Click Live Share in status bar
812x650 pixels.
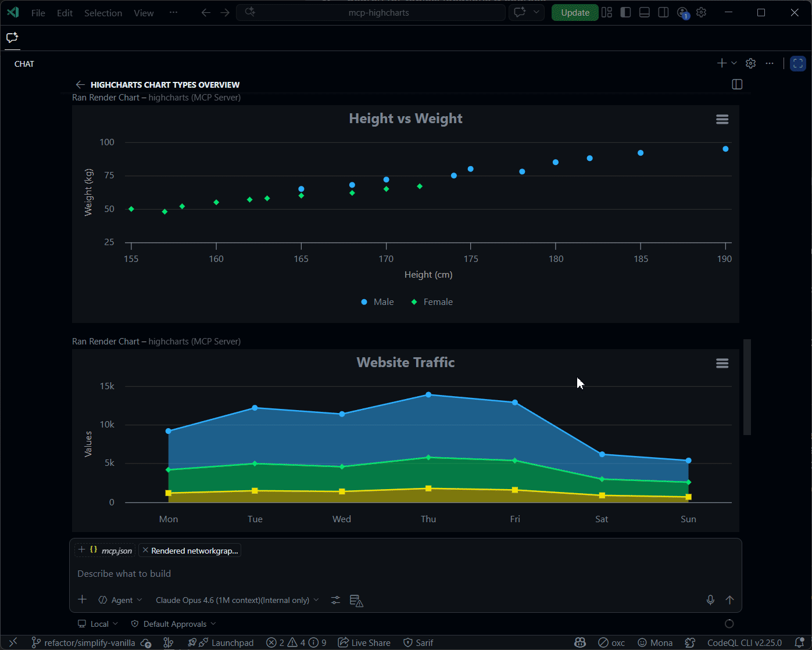point(364,642)
